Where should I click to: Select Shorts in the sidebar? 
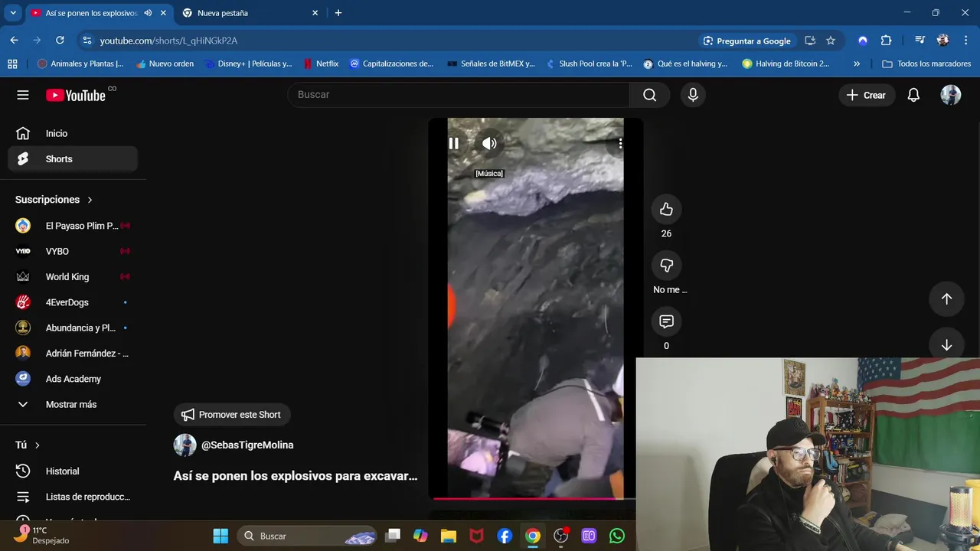coord(73,159)
